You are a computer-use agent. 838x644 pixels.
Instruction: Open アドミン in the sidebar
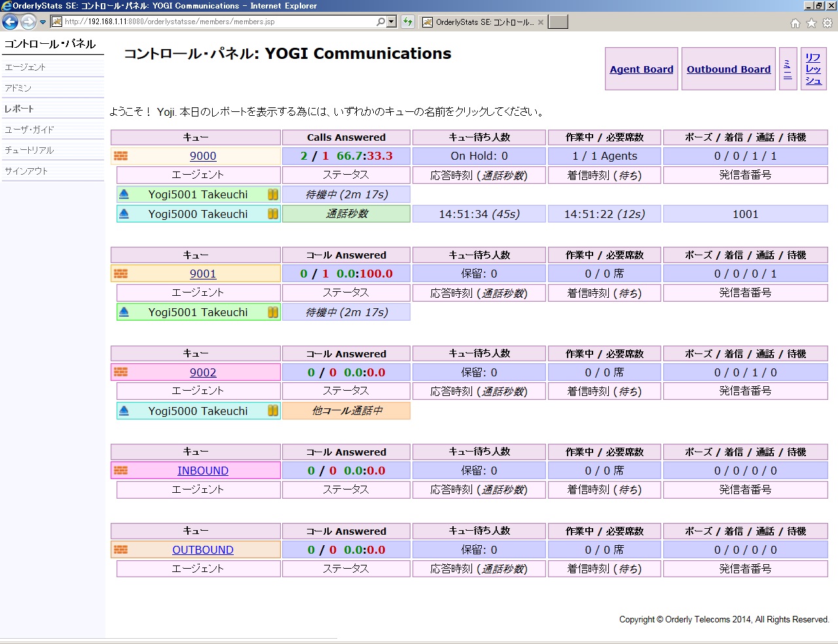pos(18,88)
